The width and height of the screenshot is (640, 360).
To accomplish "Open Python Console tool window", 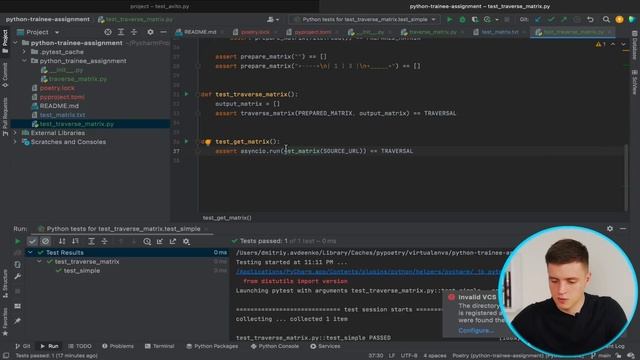I will pos(275,346).
